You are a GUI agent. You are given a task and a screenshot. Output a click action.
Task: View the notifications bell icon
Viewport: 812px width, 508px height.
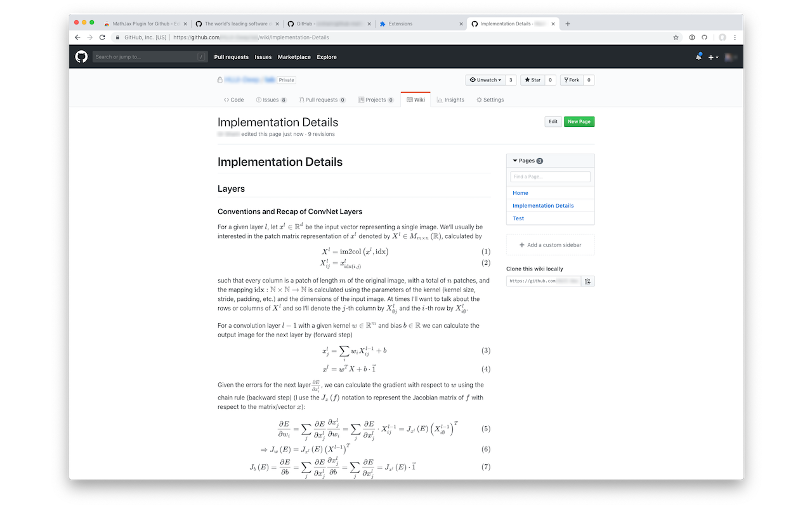coord(698,57)
